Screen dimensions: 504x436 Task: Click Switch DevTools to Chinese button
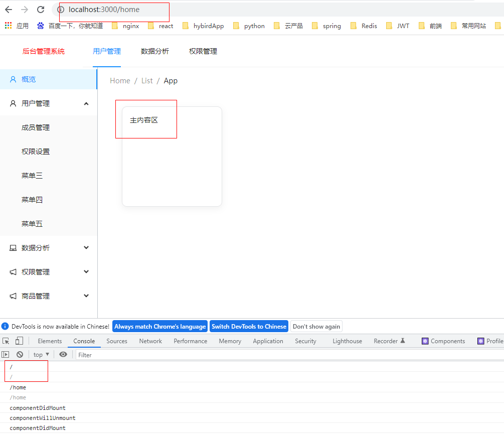(249, 327)
